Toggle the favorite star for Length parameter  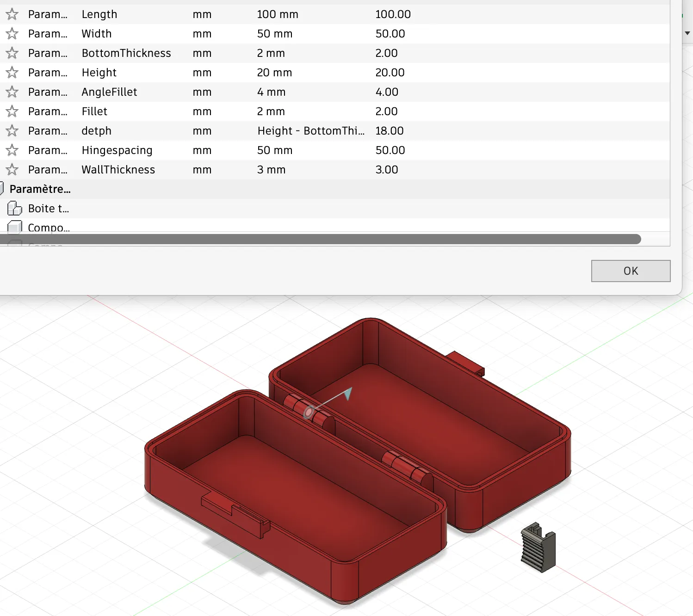(x=12, y=14)
